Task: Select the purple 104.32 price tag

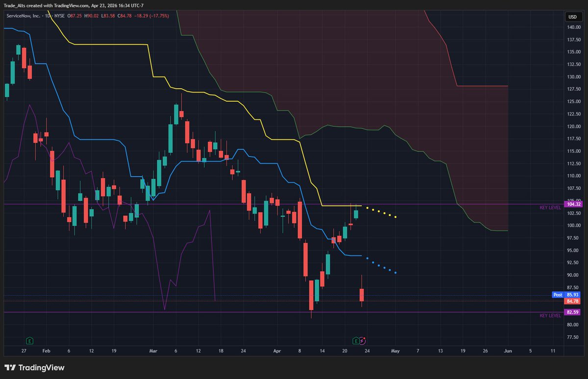Action: [x=572, y=204]
